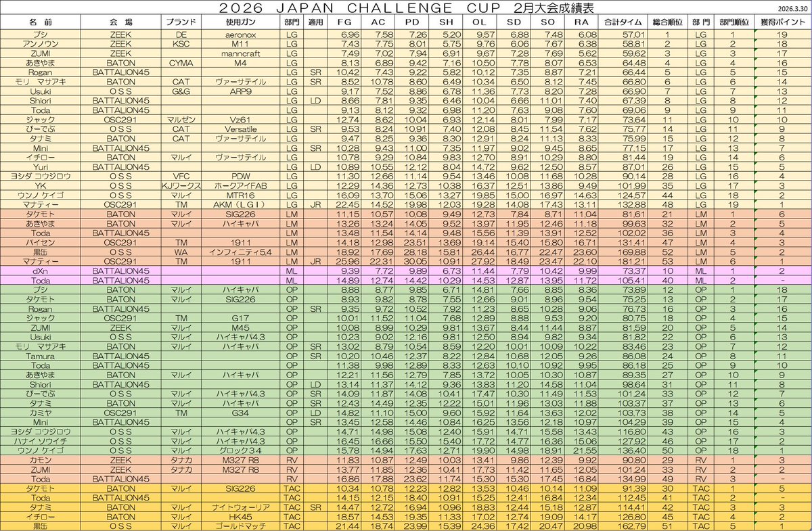Select the name cell 'アンノウン'
812x531 pixels.
pyautogui.click(x=41, y=43)
